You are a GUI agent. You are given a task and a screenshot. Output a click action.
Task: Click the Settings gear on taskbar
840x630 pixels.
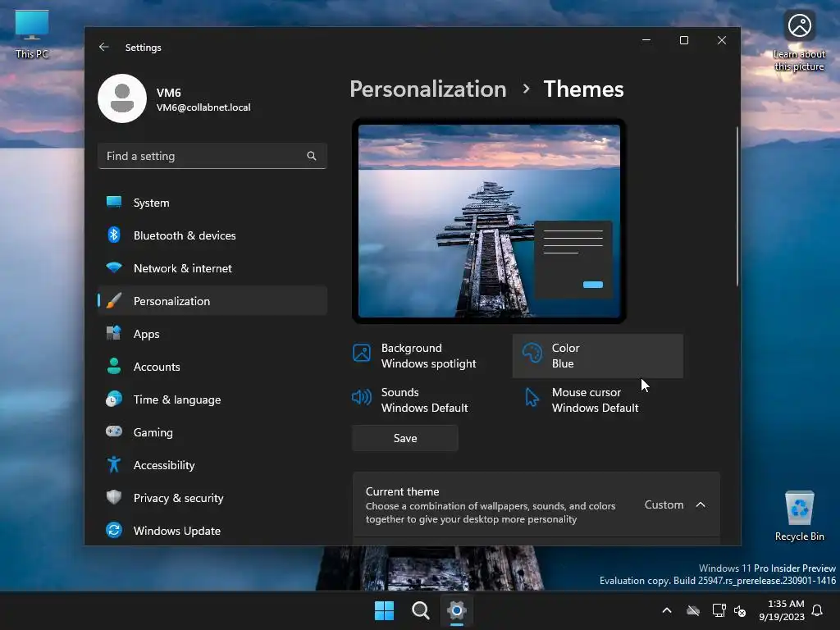click(456, 610)
